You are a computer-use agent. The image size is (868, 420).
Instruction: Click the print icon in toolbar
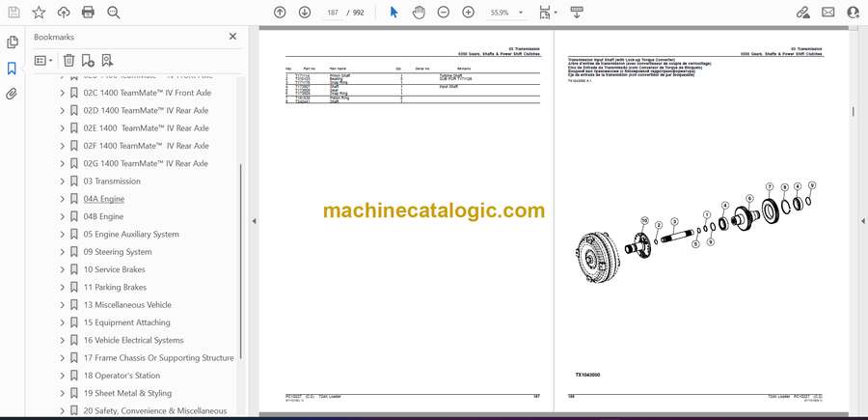(88, 13)
